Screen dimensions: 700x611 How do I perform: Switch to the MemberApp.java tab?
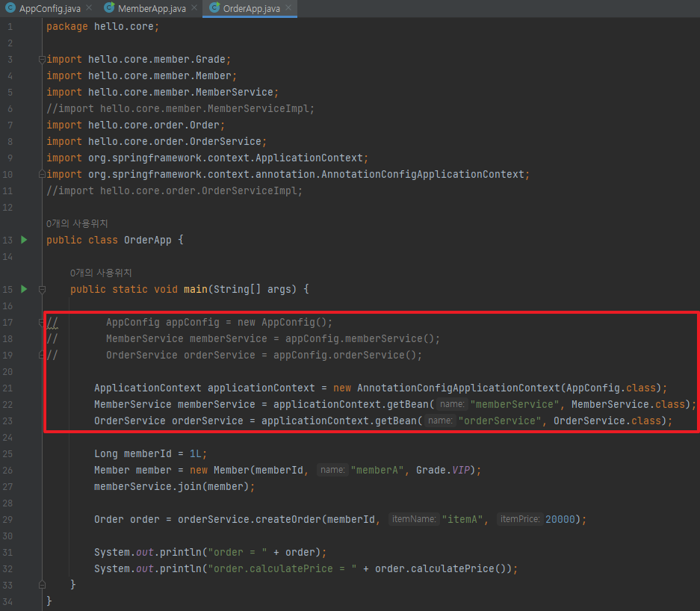[152, 8]
